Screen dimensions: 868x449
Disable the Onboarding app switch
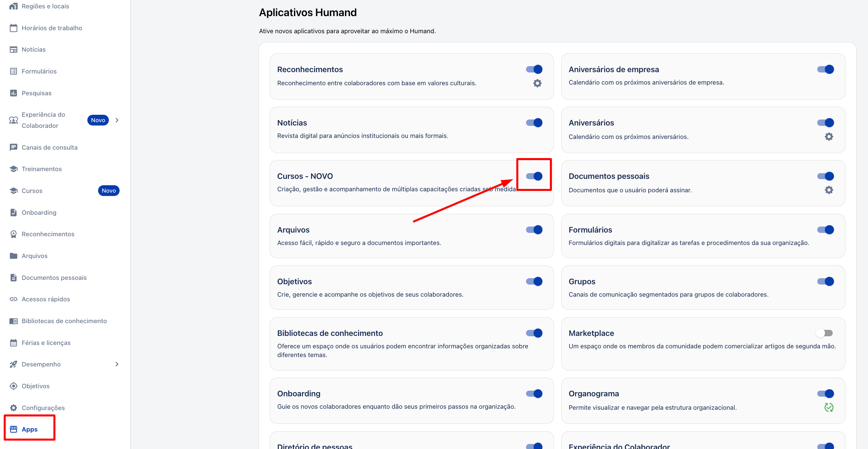(x=534, y=394)
